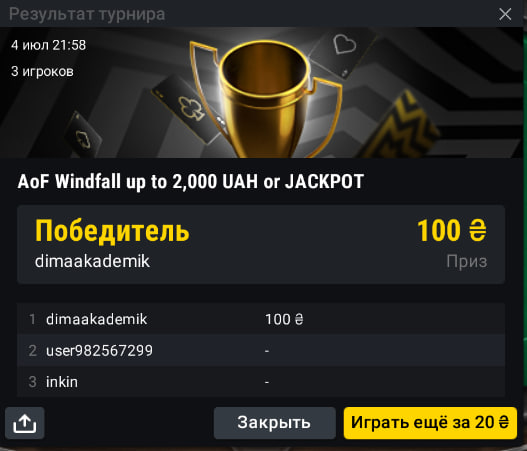
Task: Click the heart card icon in banner
Action: (344, 44)
